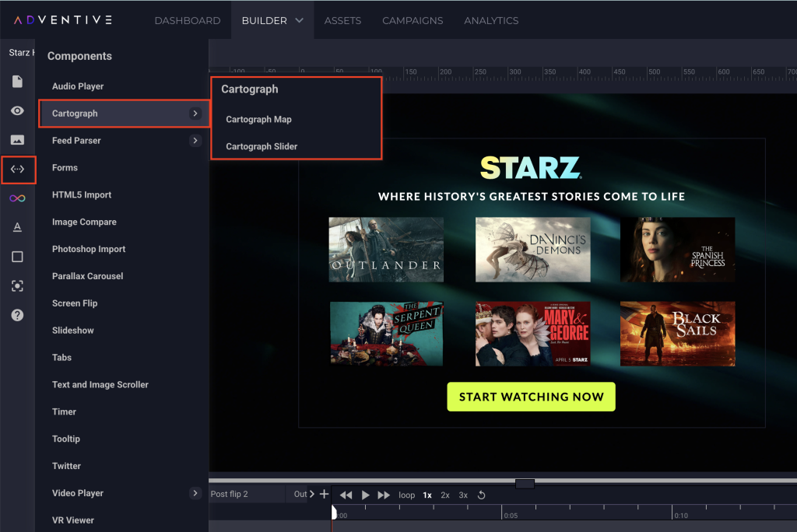Select the rectangle shape tool icon
Image resolution: width=797 pixels, height=532 pixels.
click(17, 257)
